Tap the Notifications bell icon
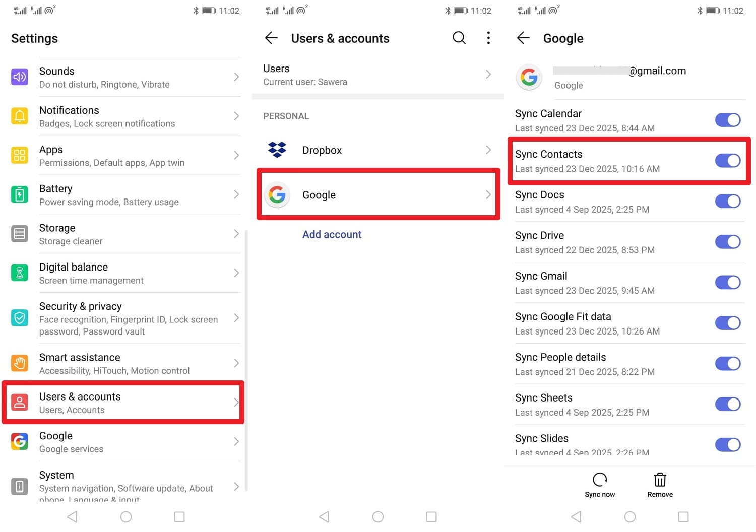The width and height of the screenshot is (756, 532). click(x=19, y=116)
